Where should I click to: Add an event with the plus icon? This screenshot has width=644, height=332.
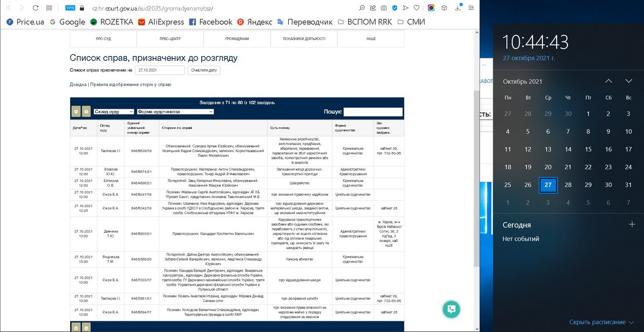632,224
